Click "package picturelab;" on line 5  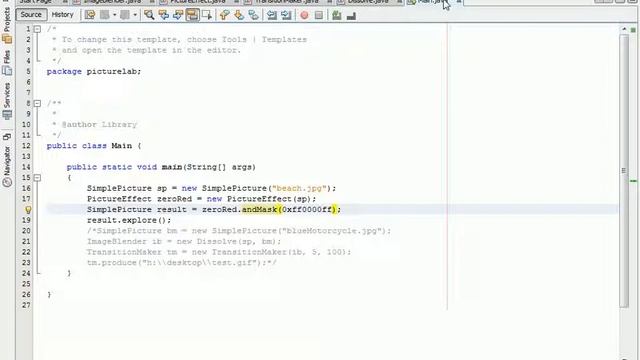(94, 71)
